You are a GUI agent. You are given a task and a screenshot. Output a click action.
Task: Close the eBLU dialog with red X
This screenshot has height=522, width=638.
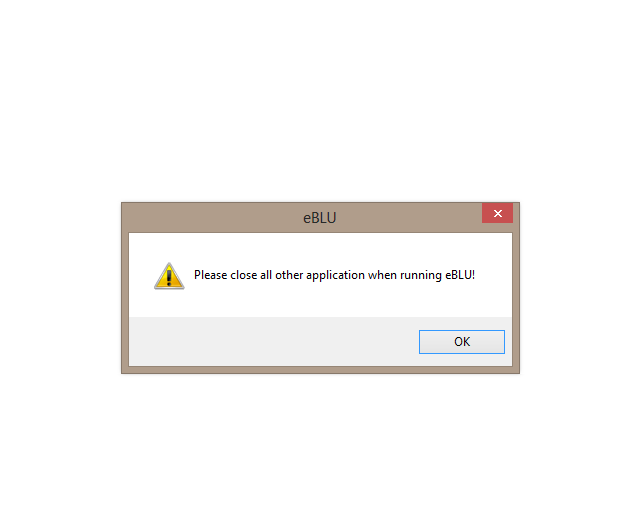[497, 213]
